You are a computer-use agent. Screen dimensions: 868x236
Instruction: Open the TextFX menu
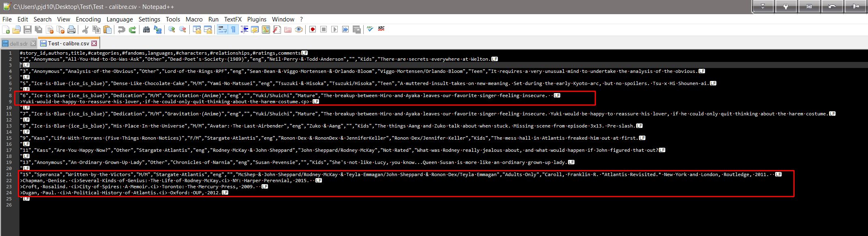coord(233,19)
